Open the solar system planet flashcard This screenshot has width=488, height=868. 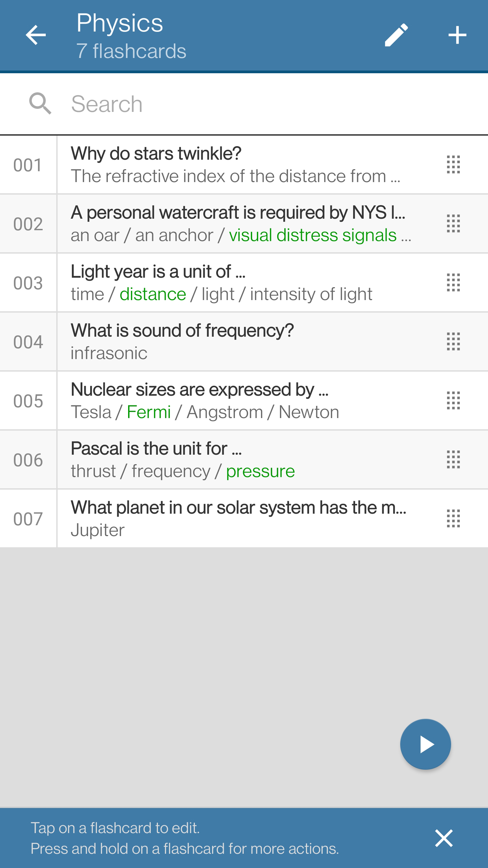pos(237,519)
